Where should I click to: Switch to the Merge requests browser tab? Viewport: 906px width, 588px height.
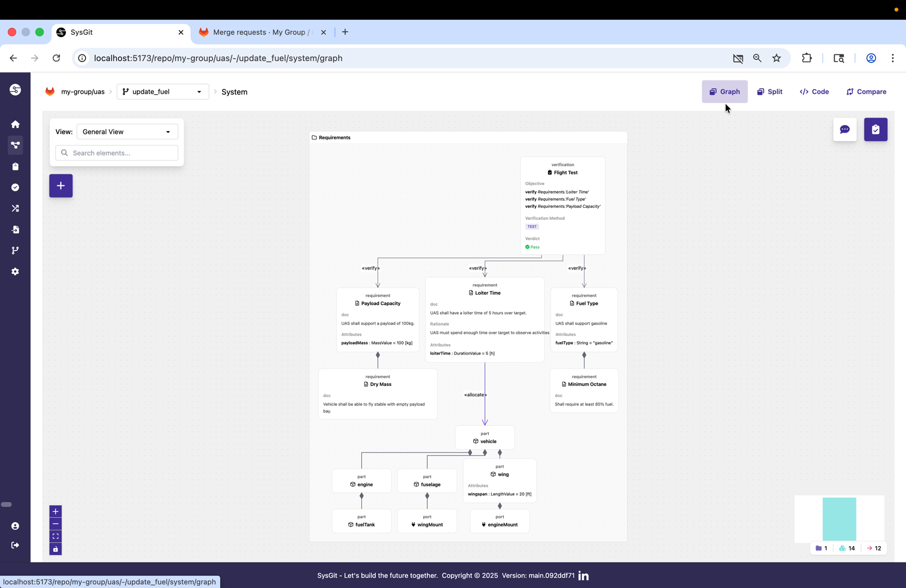click(256, 32)
